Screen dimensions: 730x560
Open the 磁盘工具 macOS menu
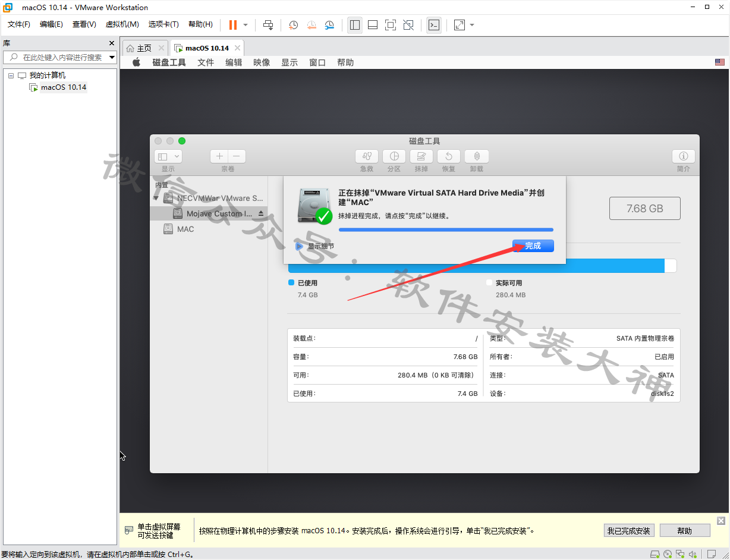click(169, 62)
